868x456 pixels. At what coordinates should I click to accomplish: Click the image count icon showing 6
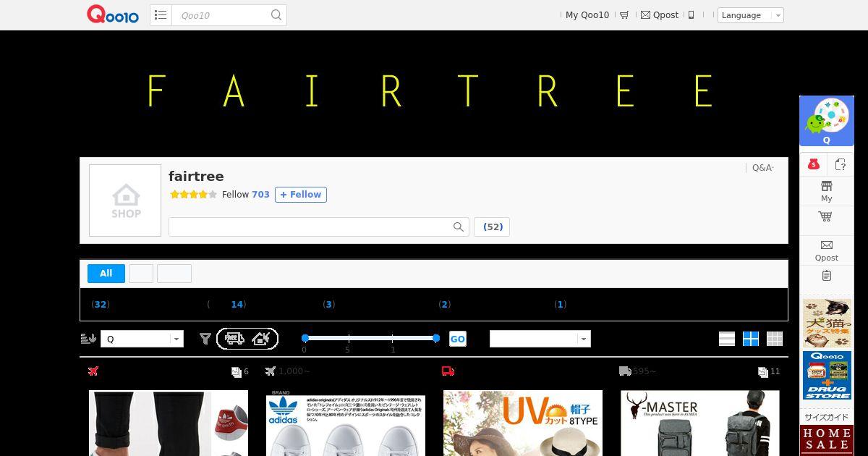(x=236, y=372)
